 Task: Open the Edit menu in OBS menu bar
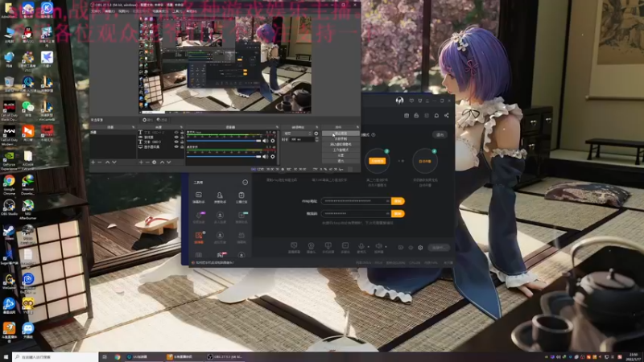pos(110,11)
